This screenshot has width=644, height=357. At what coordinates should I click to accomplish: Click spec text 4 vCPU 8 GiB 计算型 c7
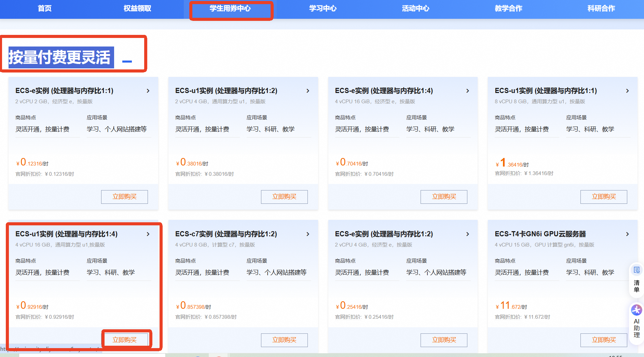[215, 245]
